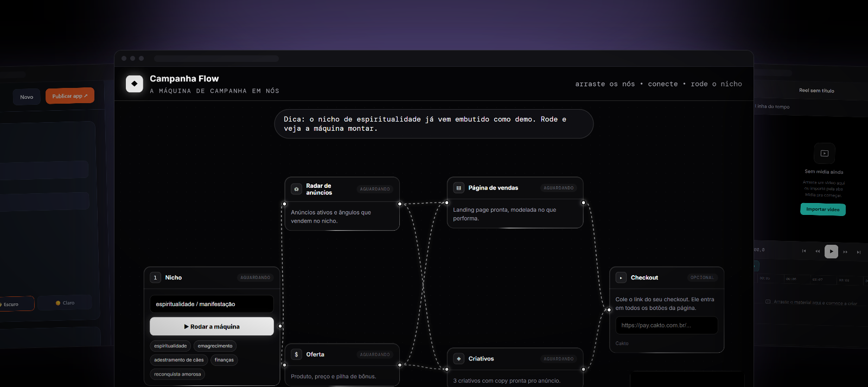Click the Oferta node output connector dot
Viewport: 868px width, 387px height.
[x=400, y=365]
